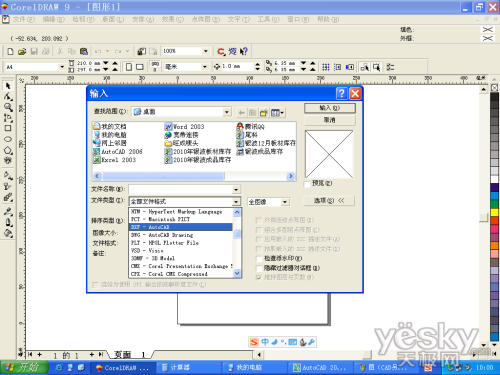The width and height of the screenshot is (500, 375).
Task: Open the 版面 menu
Action: pos(113,19)
